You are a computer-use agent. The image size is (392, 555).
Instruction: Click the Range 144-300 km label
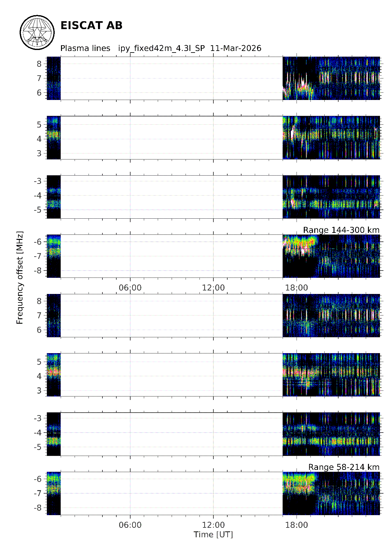[341, 230]
